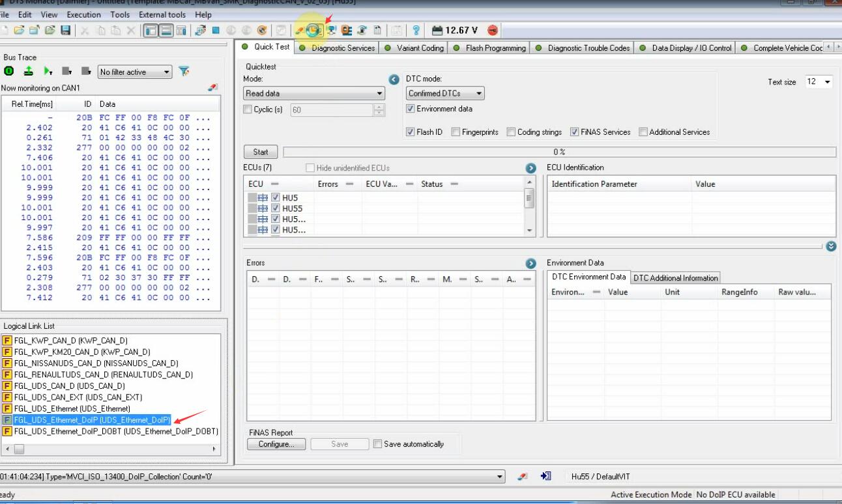Click the red circle icon beside voltage
This screenshot has height=504, width=842.
point(493,31)
